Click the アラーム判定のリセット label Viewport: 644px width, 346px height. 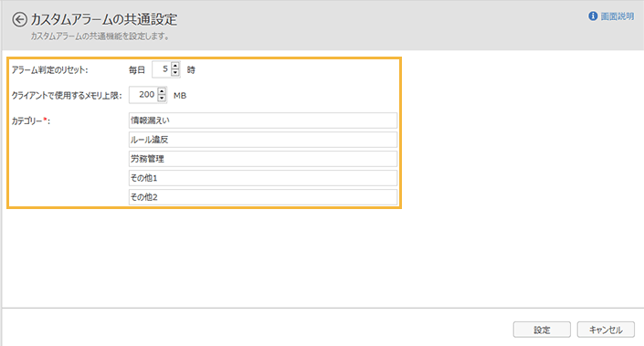point(49,70)
